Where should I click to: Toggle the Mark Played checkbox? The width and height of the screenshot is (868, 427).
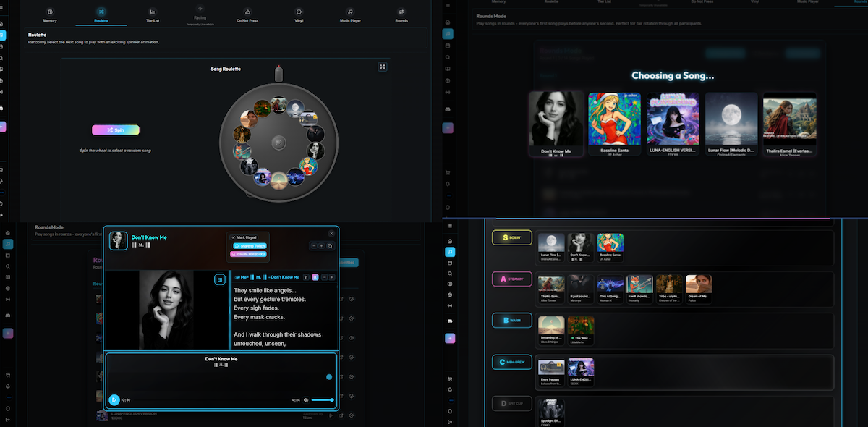[x=233, y=237]
